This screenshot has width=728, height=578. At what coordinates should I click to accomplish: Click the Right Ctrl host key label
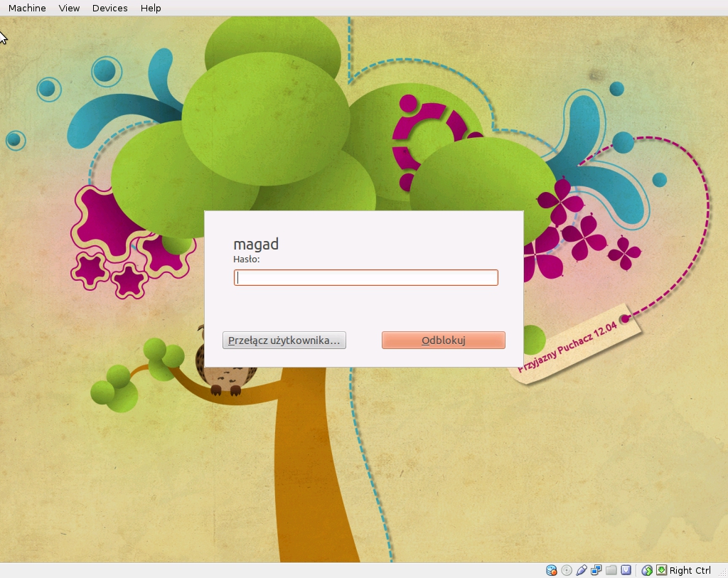tap(690, 570)
